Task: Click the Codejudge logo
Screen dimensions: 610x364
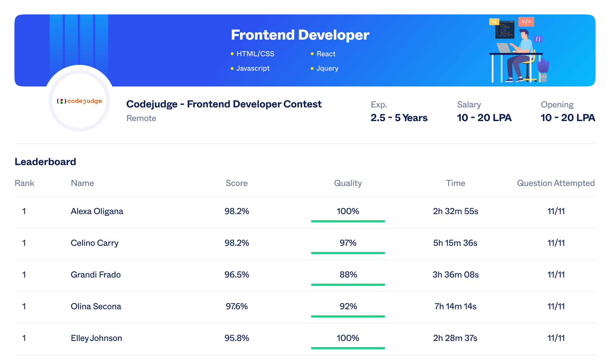Action: tap(79, 101)
